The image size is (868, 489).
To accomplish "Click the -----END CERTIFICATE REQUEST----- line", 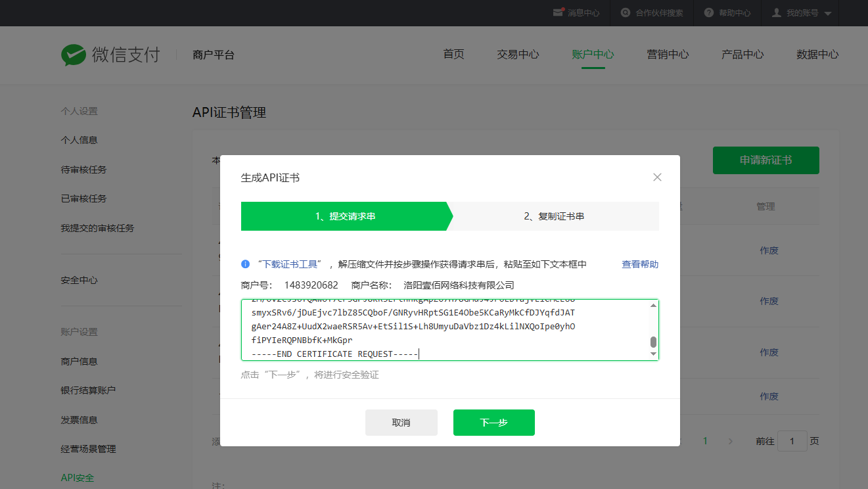I will pos(335,354).
